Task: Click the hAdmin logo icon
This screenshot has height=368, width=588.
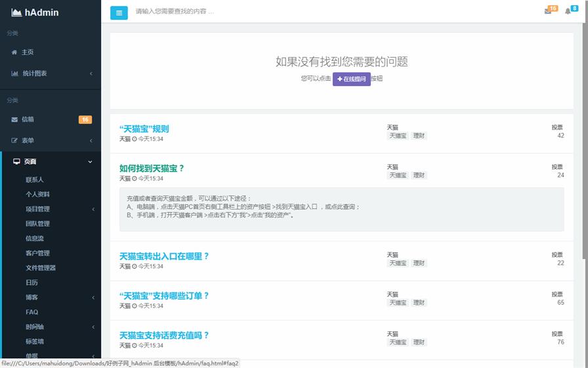Action: [x=16, y=12]
